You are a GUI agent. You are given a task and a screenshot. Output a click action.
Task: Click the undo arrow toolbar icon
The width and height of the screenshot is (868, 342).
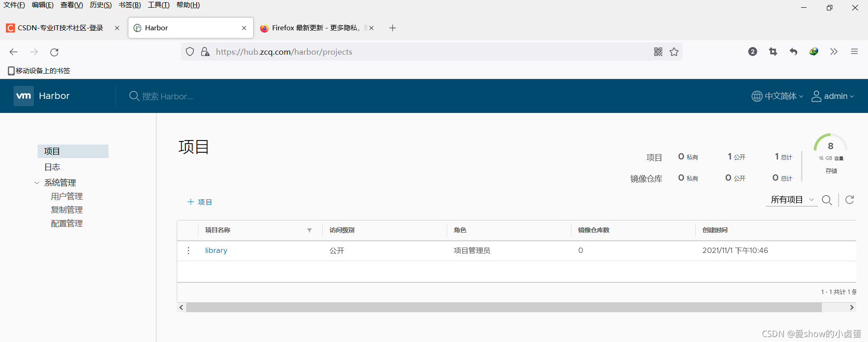(x=793, y=52)
